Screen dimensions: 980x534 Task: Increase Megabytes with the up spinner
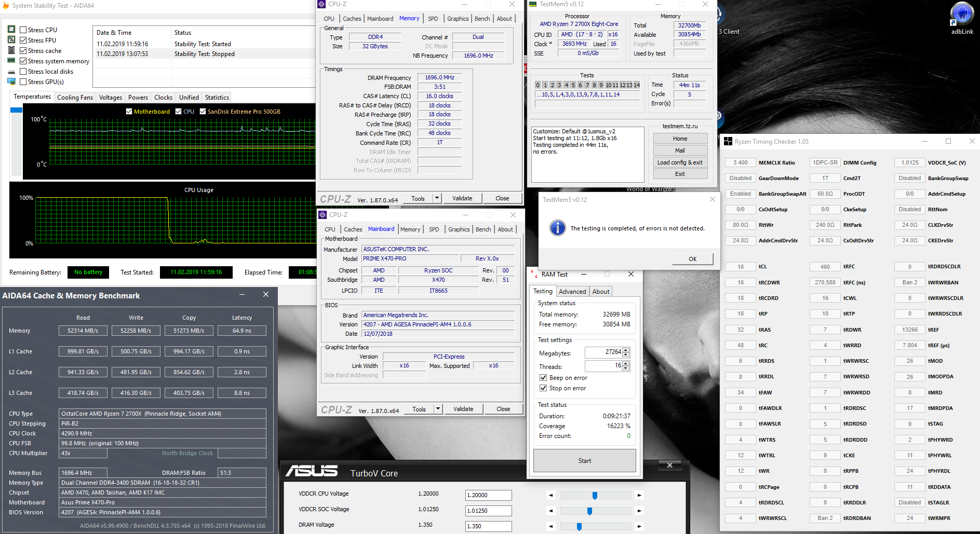click(x=626, y=350)
